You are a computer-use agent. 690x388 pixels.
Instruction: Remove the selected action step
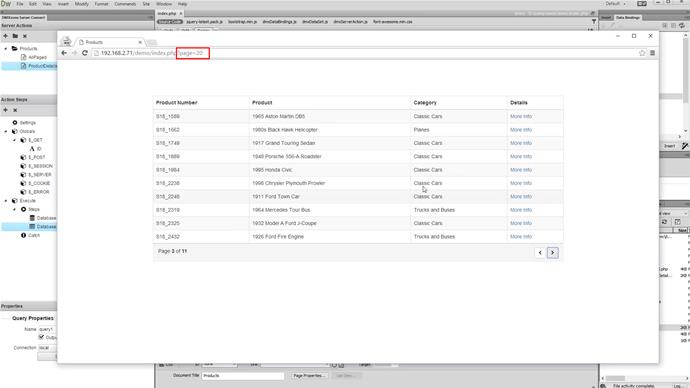tap(15, 110)
